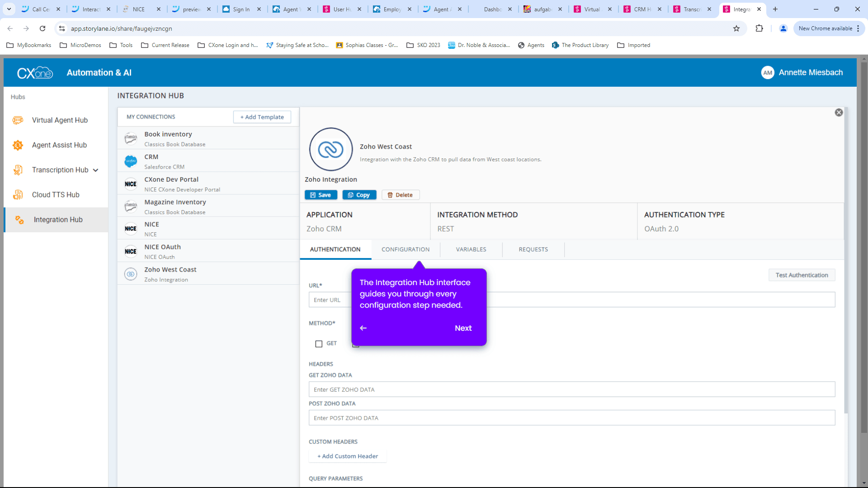View site information icon in address bar
Image resolution: width=868 pixels, height=488 pixels.
(62, 28)
